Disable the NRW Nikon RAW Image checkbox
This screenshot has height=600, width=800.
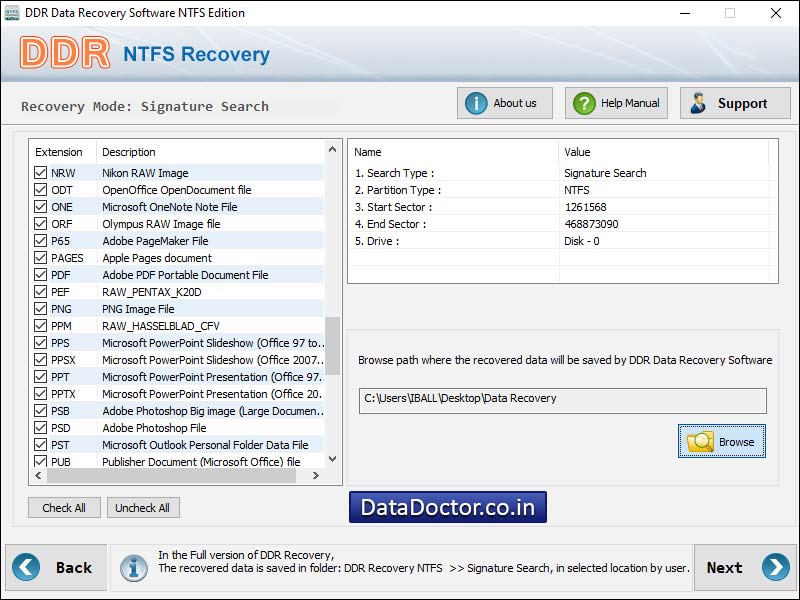point(40,173)
